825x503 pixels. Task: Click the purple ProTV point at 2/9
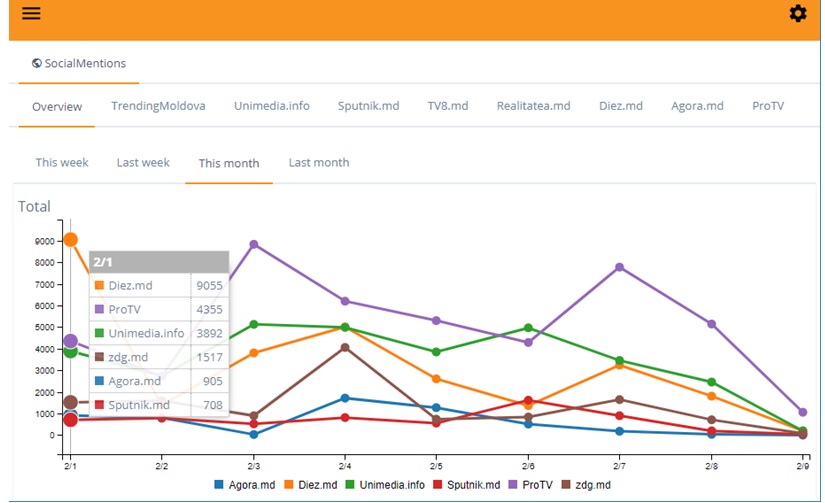click(x=802, y=412)
